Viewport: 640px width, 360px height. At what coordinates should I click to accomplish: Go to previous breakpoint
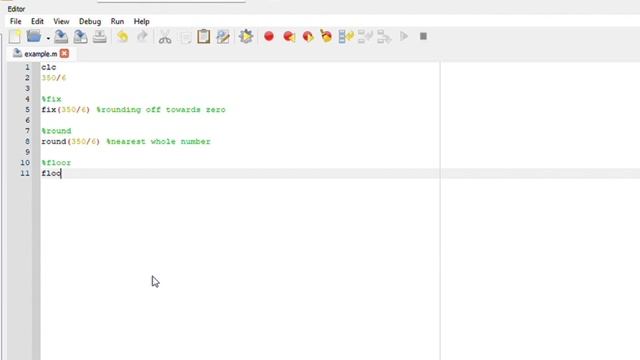pyautogui.click(x=289, y=37)
